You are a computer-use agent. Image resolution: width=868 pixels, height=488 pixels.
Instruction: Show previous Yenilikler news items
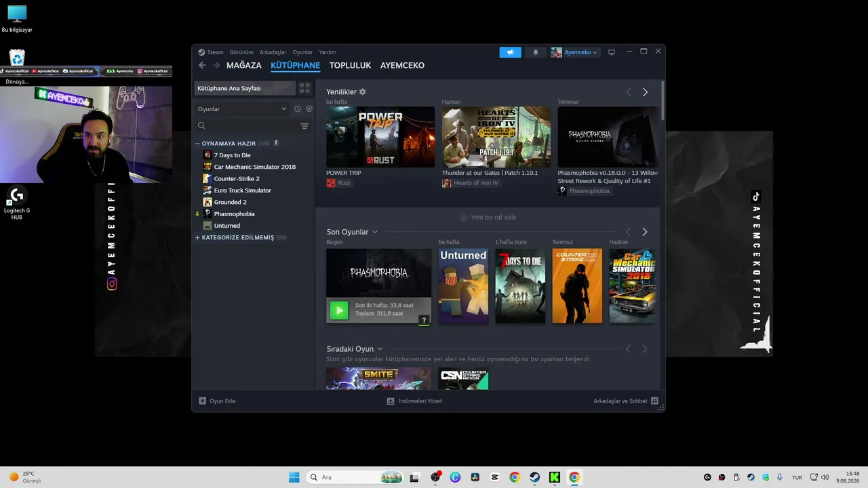[x=628, y=92]
